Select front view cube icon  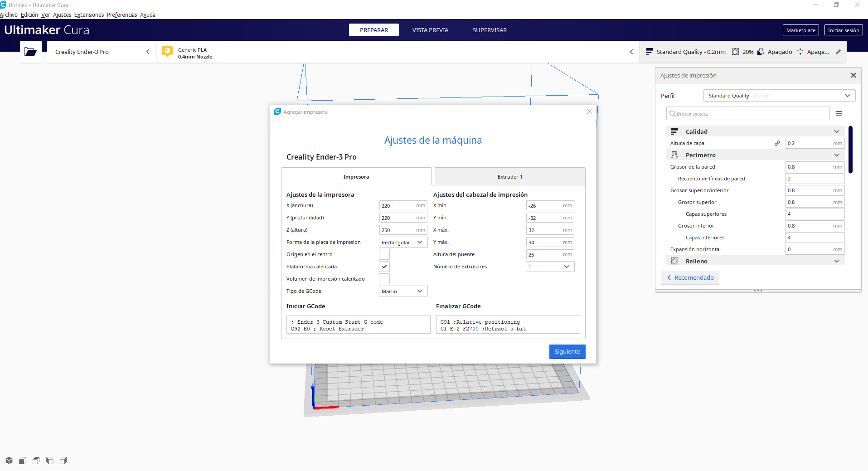(x=23, y=461)
